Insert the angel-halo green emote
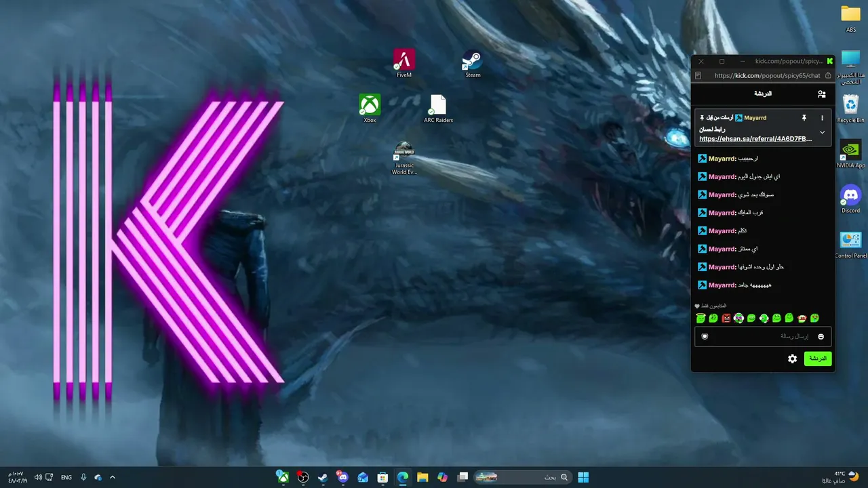Image resolution: width=868 pixels, height=488 pixels. (x=701, y=318)
